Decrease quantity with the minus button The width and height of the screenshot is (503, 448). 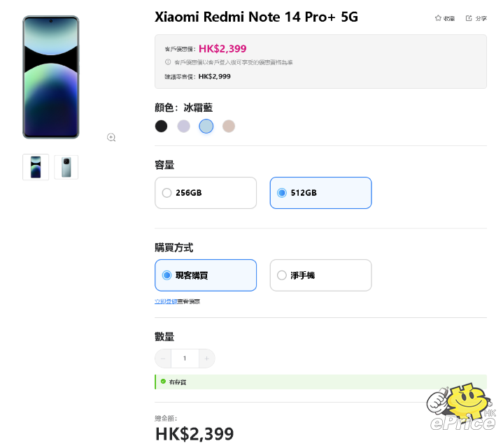[x=163, y=359]
